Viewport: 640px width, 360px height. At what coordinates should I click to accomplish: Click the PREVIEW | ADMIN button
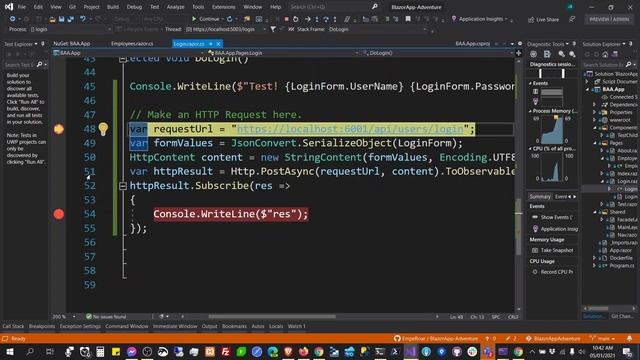(x=609, y=19)
